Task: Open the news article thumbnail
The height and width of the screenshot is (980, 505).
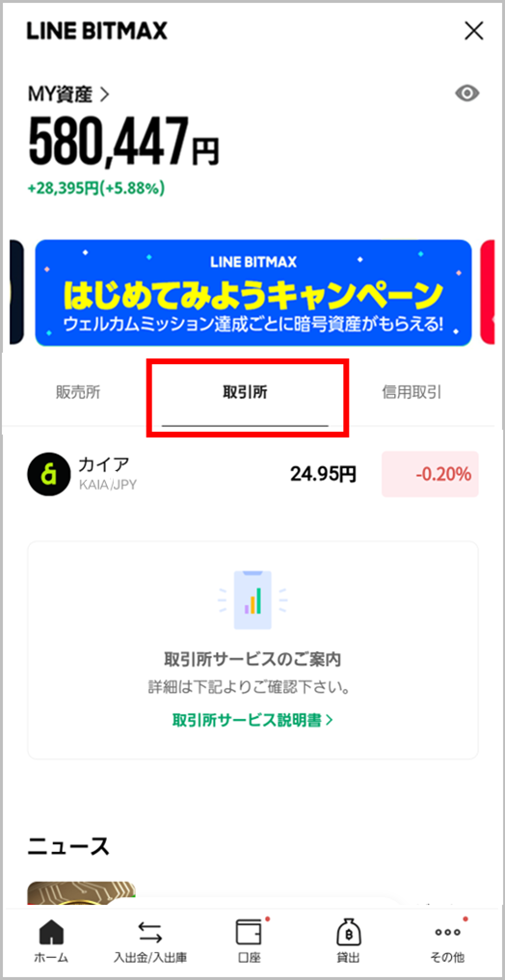Action: 82,893
